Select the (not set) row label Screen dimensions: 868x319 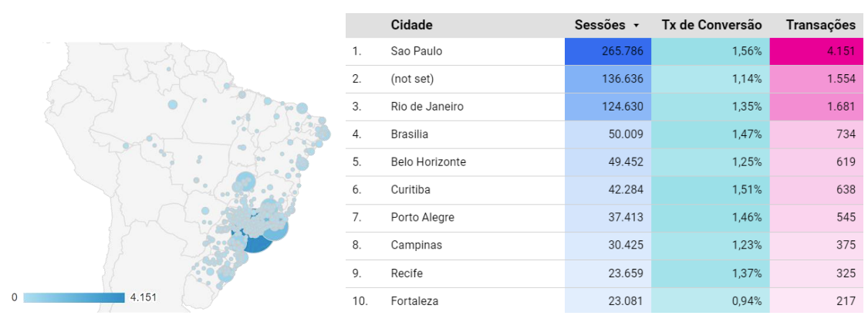413,79
